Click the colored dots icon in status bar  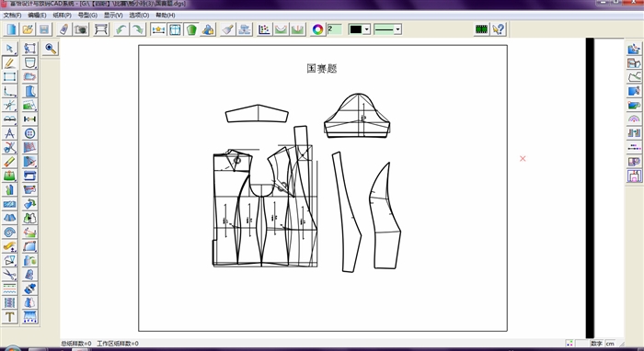[x=569, y=344]
